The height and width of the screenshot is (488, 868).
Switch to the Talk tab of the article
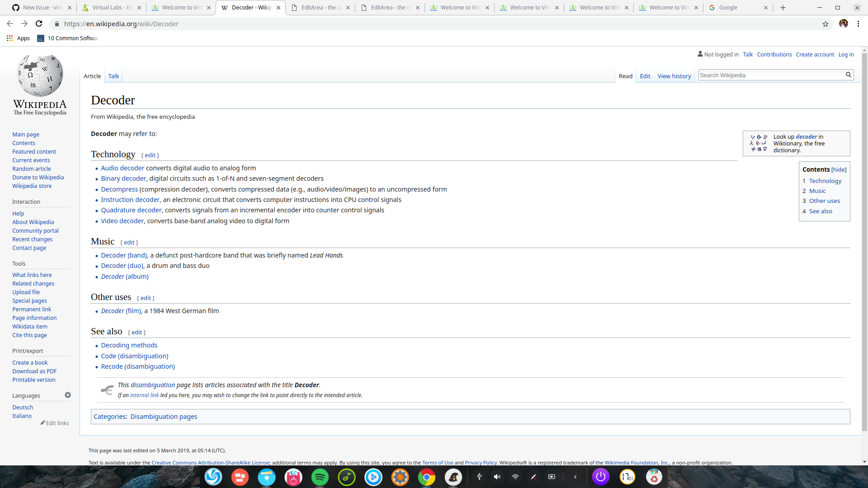click(x=113, y=75)
